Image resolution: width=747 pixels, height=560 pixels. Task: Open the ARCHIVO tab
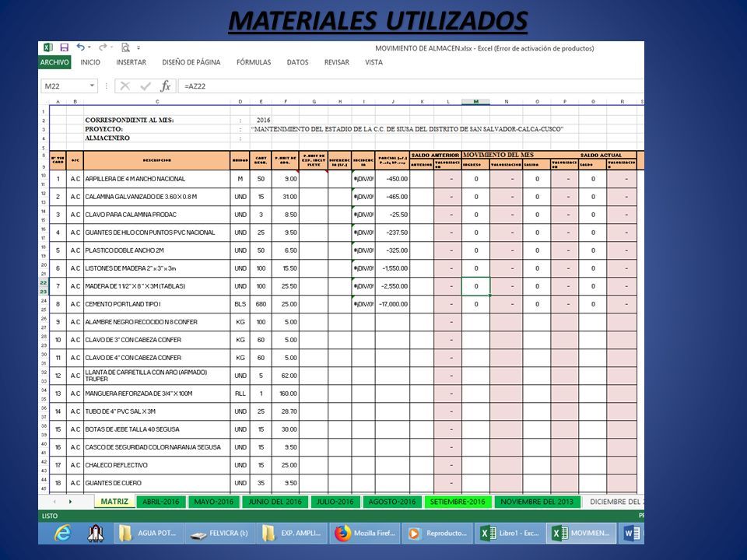[54, 62]
